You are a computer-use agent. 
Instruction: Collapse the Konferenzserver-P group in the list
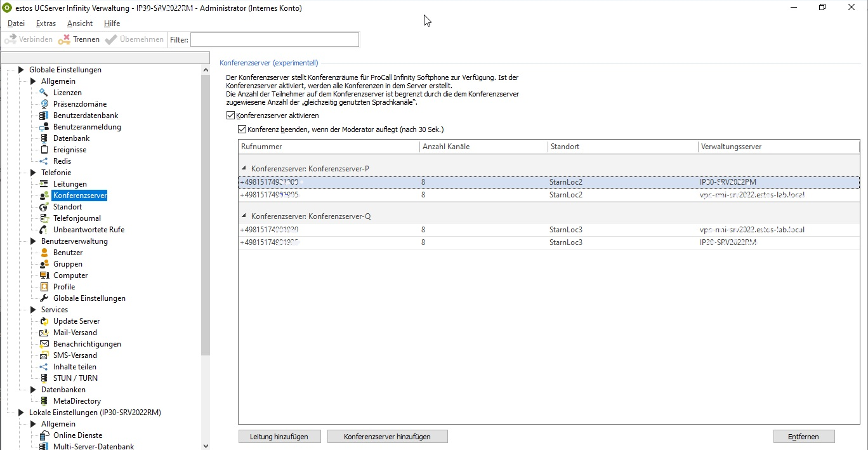point(244,169)
